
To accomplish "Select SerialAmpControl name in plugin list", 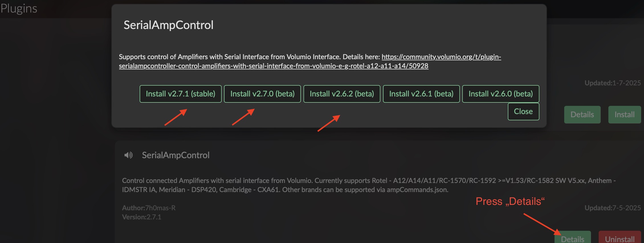I will 176,155.
